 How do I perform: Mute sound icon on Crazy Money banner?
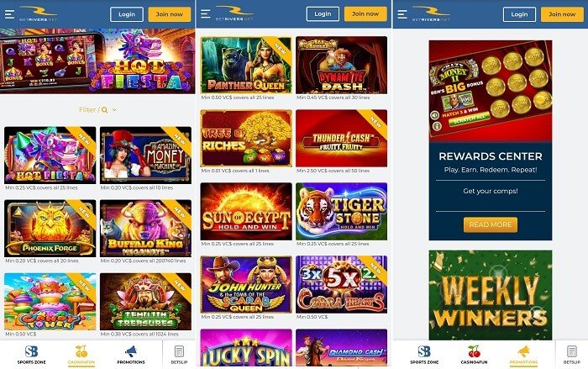tap(435, 115)
